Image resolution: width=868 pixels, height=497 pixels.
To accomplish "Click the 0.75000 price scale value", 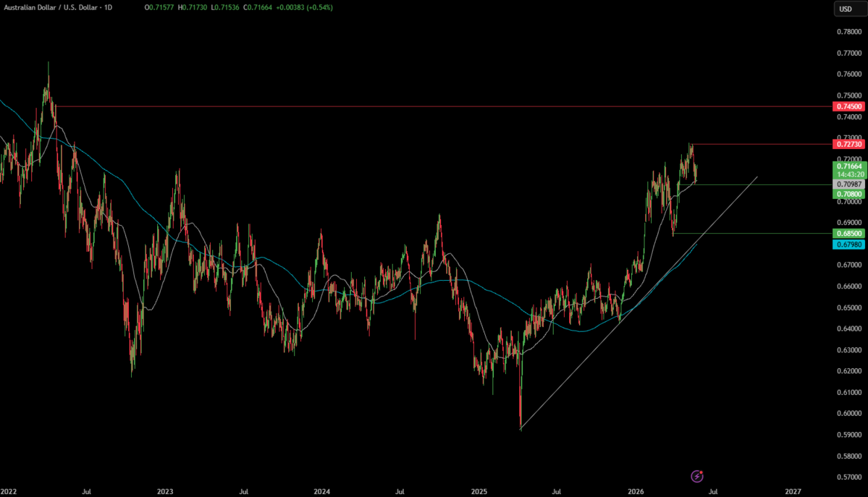I will (x=849, y=95).
